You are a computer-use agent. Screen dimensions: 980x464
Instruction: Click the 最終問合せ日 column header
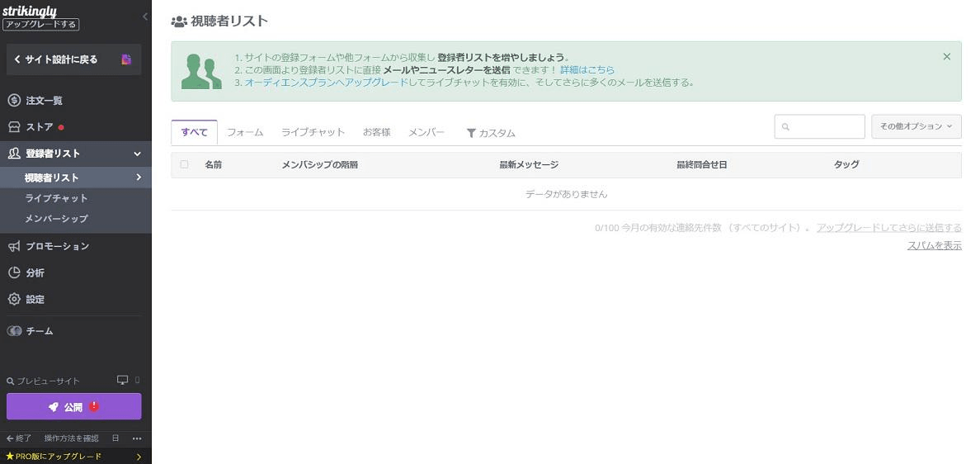pyautogui.click(x=702, y=165)
